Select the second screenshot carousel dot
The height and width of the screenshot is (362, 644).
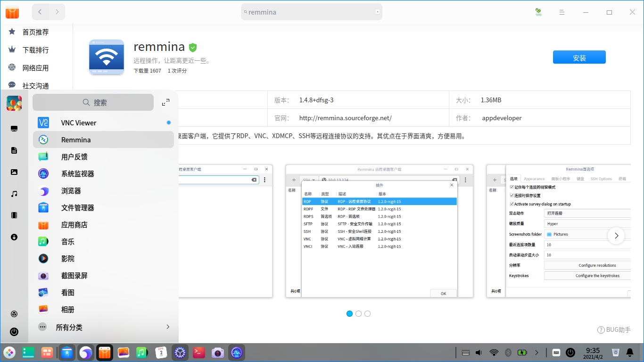click(x=358, y=313)
